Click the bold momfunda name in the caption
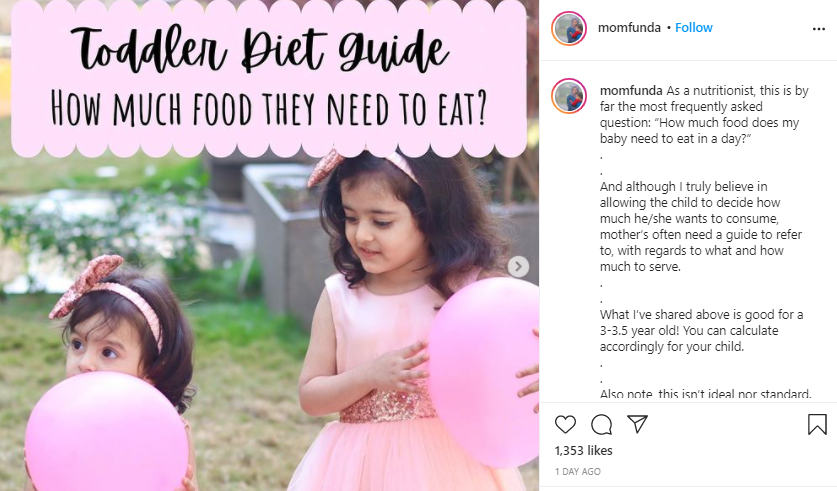Viewport: 837px width, 491px height. pos(631,91)
